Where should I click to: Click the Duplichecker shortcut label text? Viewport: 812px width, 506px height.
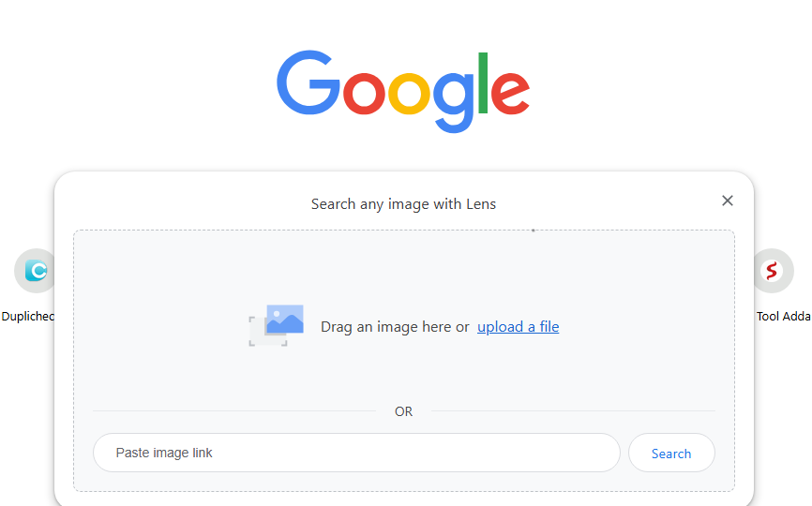click(x=27, y=317)
